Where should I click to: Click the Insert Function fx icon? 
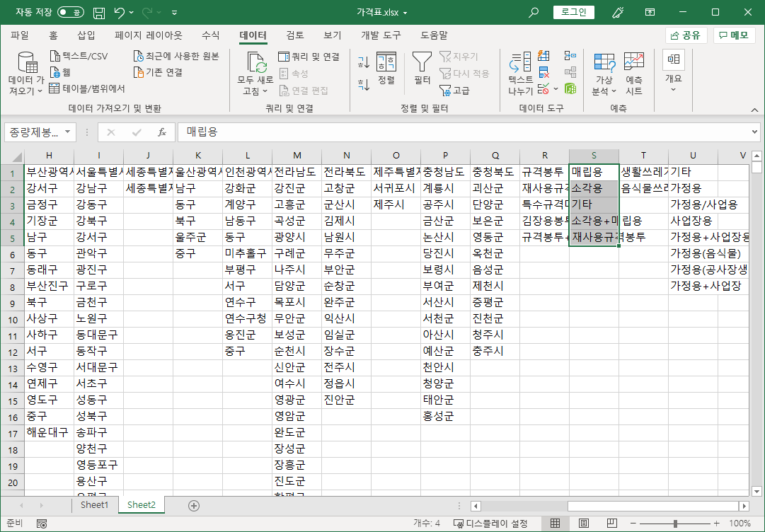162,132
